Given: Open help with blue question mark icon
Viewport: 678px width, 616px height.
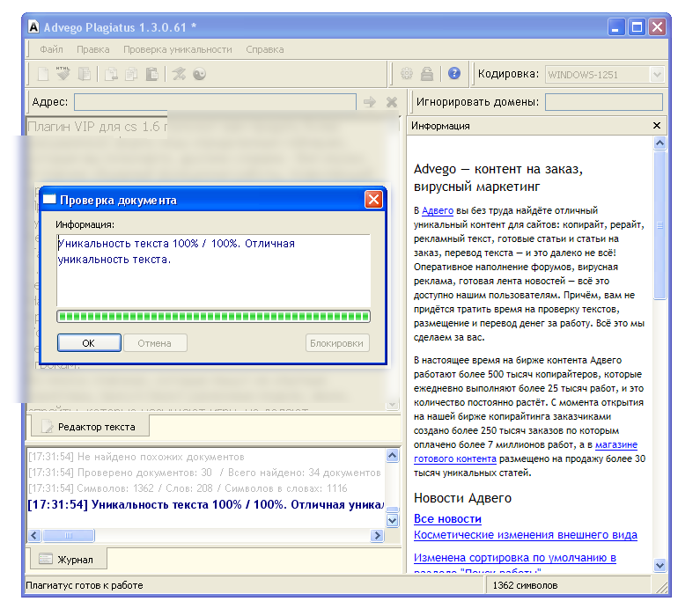Looking at the screenshot, I should tap(454, 74).
